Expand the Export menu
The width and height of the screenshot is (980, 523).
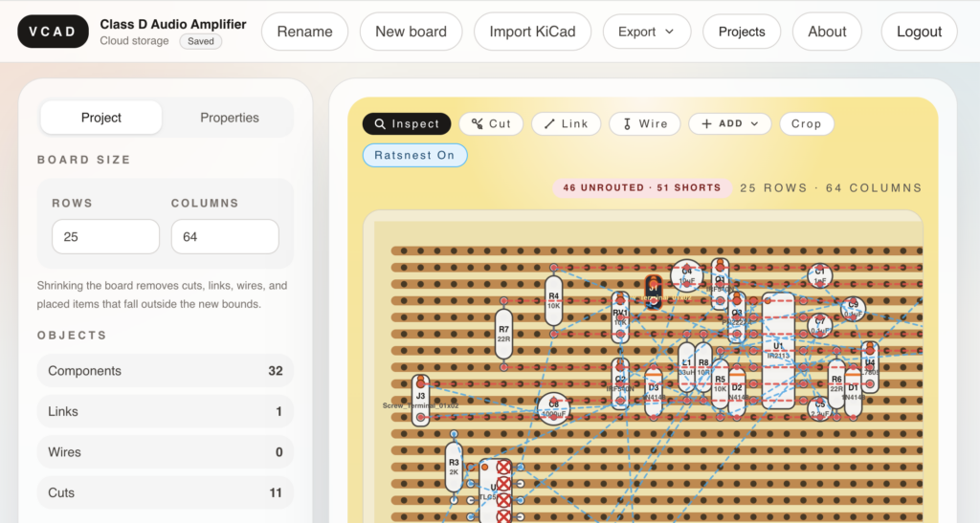coord(646,32)
